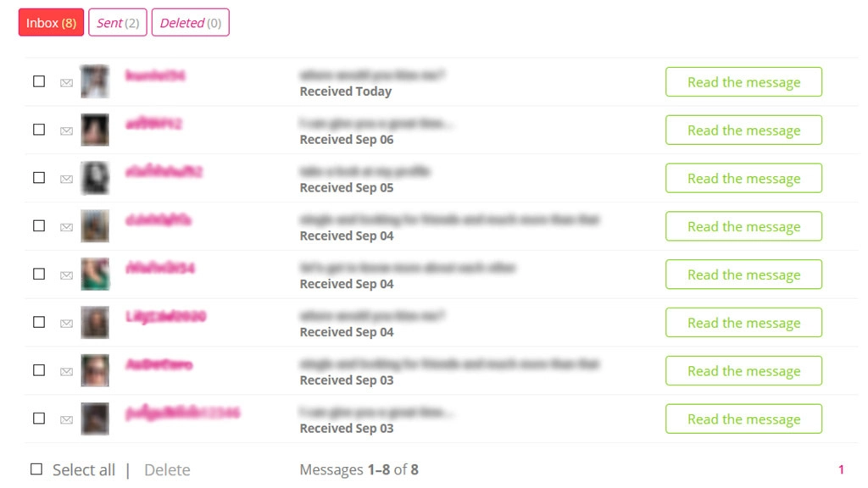Open profile thumbnail of the Sep 05 sender
The height and width of the screenshot is (488, 868).
click(x=95, y=179)
